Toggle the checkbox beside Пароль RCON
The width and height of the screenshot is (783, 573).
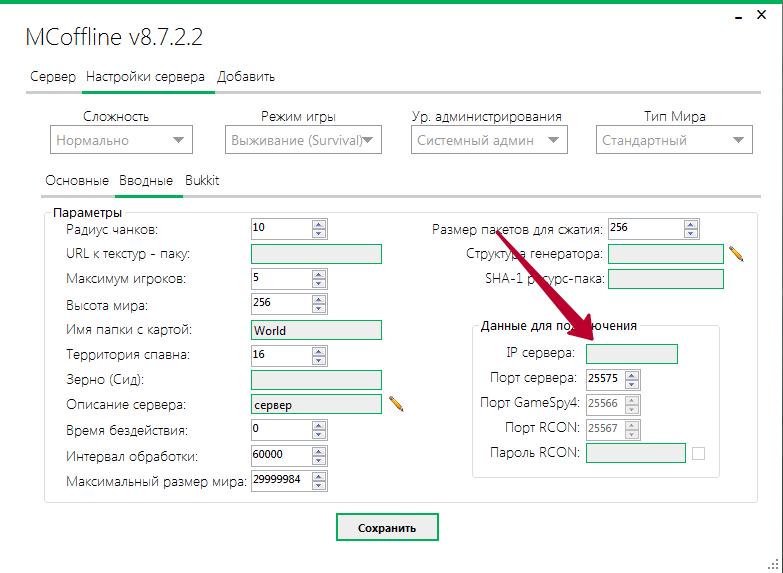pos(698,453)
